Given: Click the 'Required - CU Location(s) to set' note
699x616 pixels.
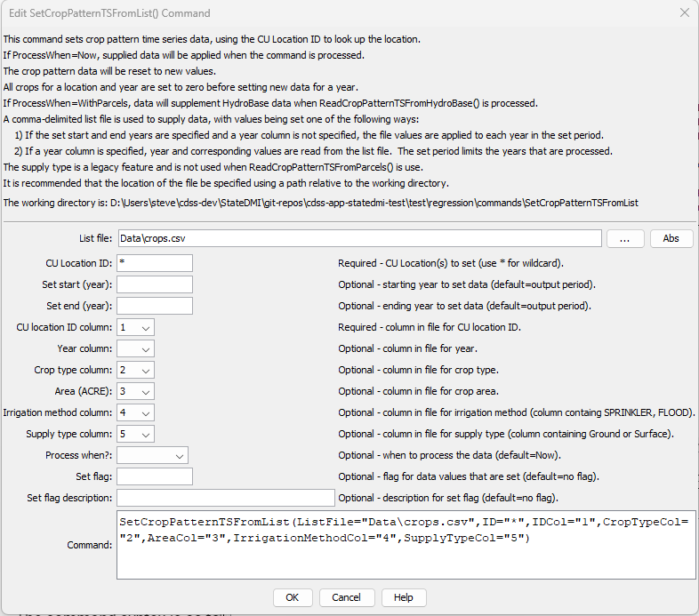Looking at the screenshot, I should pyautogui.click(x=451, y=263).
